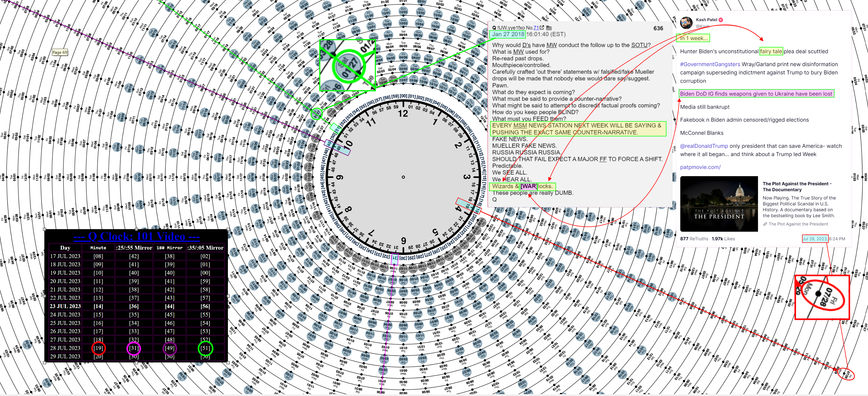Select the 'Day' column header in table
The height and width of the screenshot is (396, 868).
coord(65,248)
